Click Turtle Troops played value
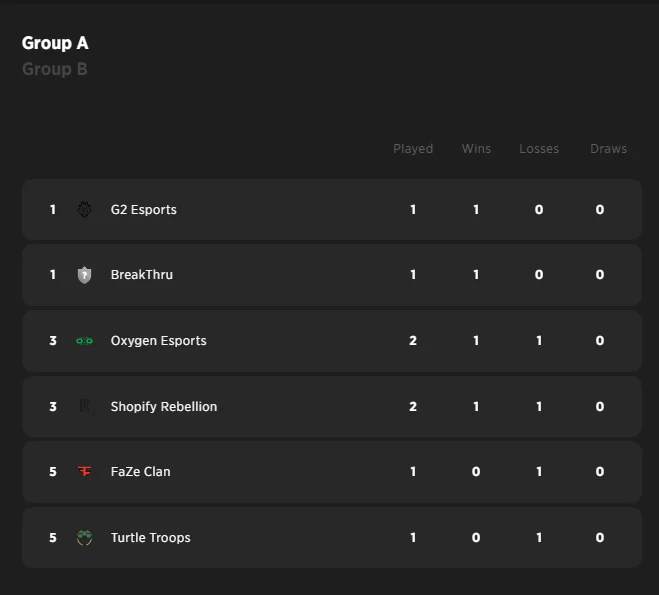This screenshot has width=659, height=595. (413, 538)
